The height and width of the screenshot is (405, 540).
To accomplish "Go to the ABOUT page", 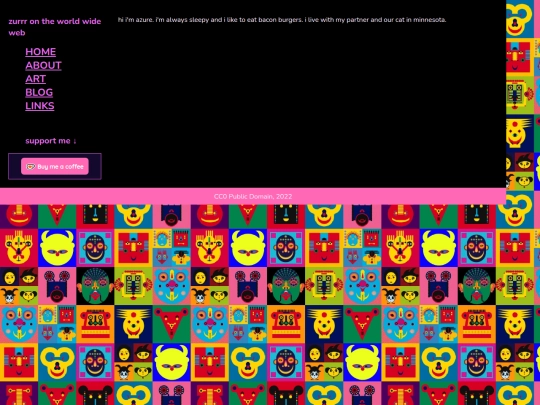I will 43,65.
